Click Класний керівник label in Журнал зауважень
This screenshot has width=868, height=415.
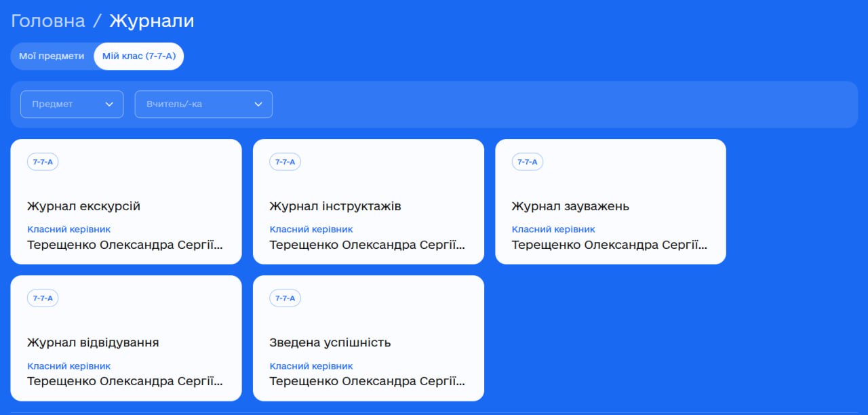tap(553, 229)
